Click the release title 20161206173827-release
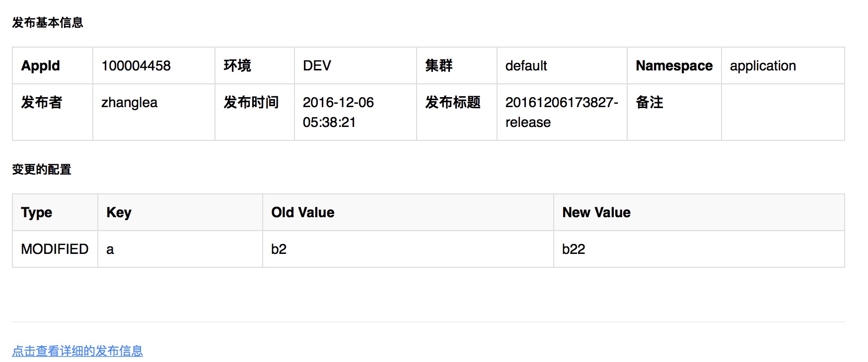This screenshot has height=362, width=868. pyautogui.click(x=561, y=112)
